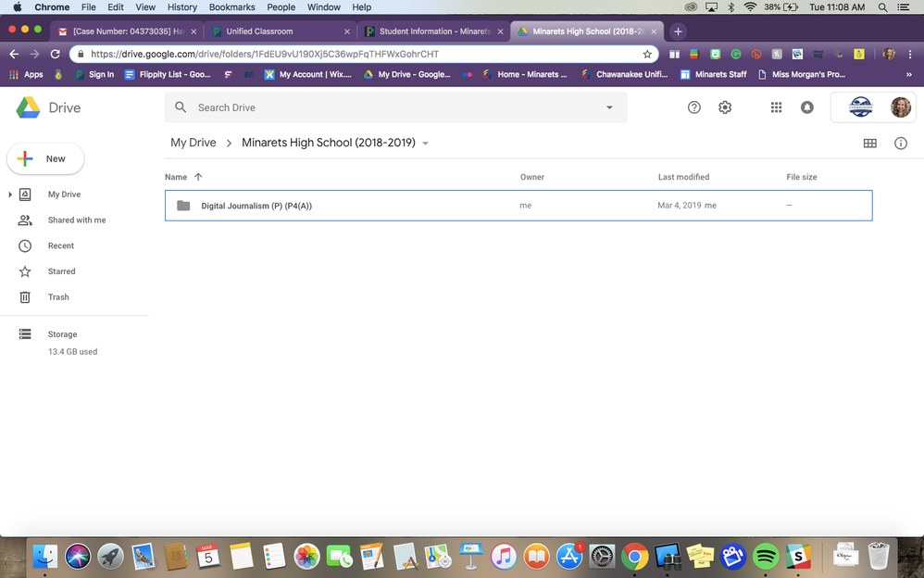
Task: Switch to Case Number Gmail tab
Action: pos(127,31)
